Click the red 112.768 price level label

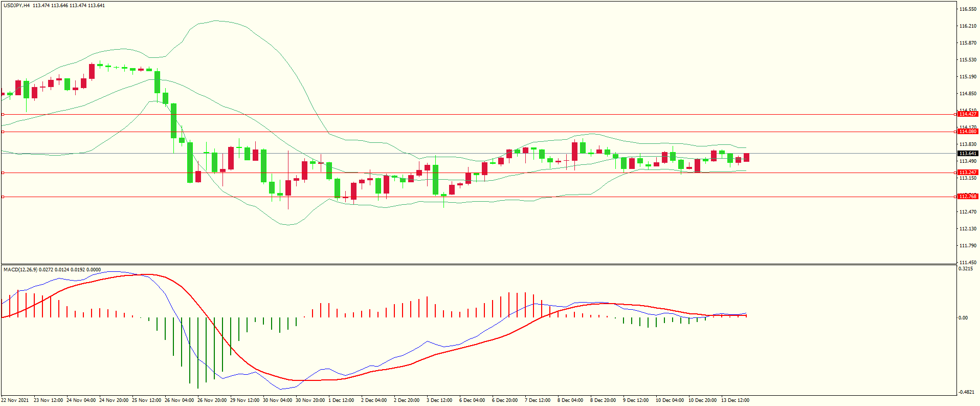tap(967, 197)
